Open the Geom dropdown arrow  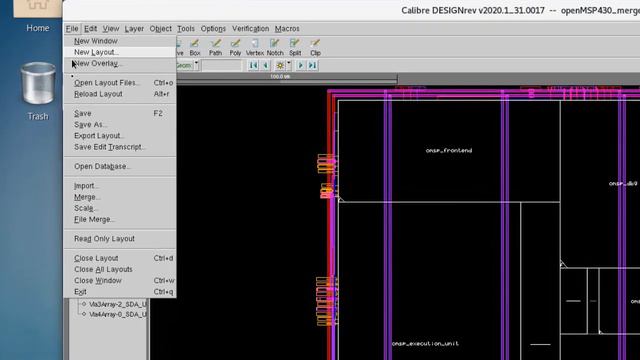point(196,64)
